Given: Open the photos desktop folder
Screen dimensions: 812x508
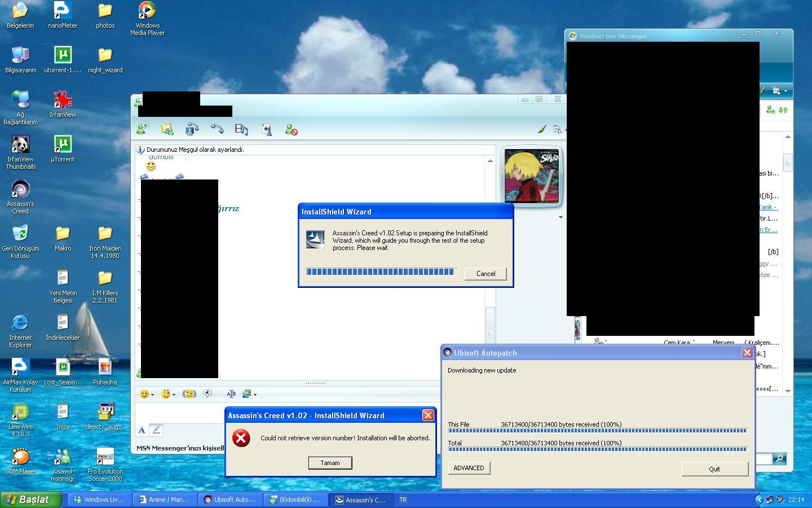Looking at the screenshot, I should click(x=105, y=15).
